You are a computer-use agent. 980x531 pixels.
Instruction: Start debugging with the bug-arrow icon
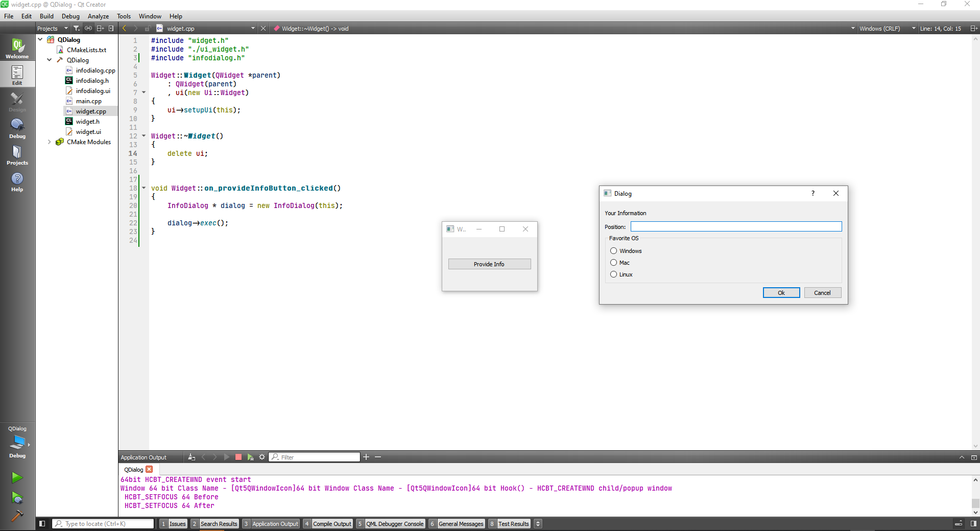click(x=17, y=497)
